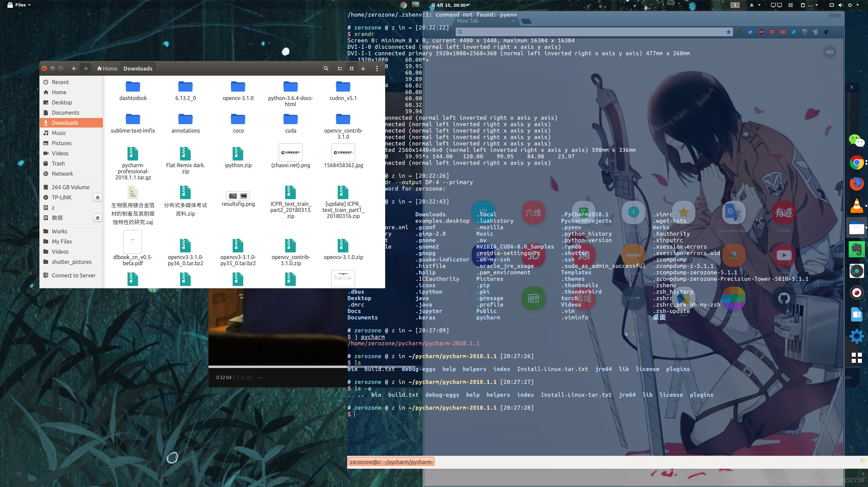This screenshot has height=487, width=868.
Task: Select the New Tab browser tab
Action: click(480, 21)
